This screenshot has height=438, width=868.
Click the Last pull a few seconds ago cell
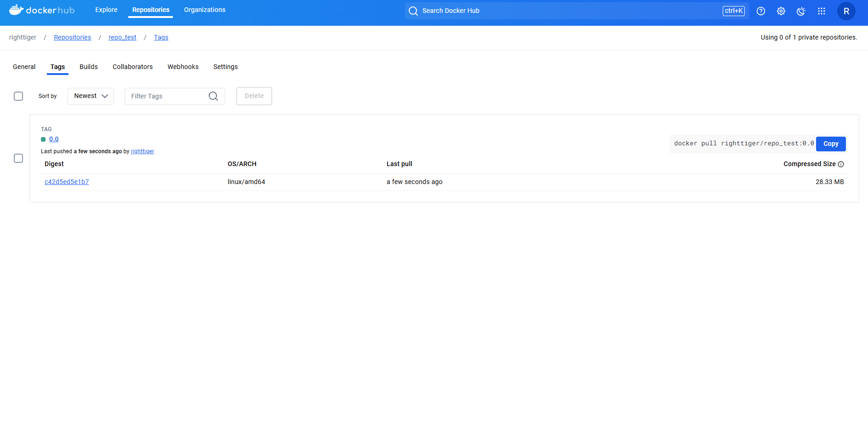coord(414,182)
